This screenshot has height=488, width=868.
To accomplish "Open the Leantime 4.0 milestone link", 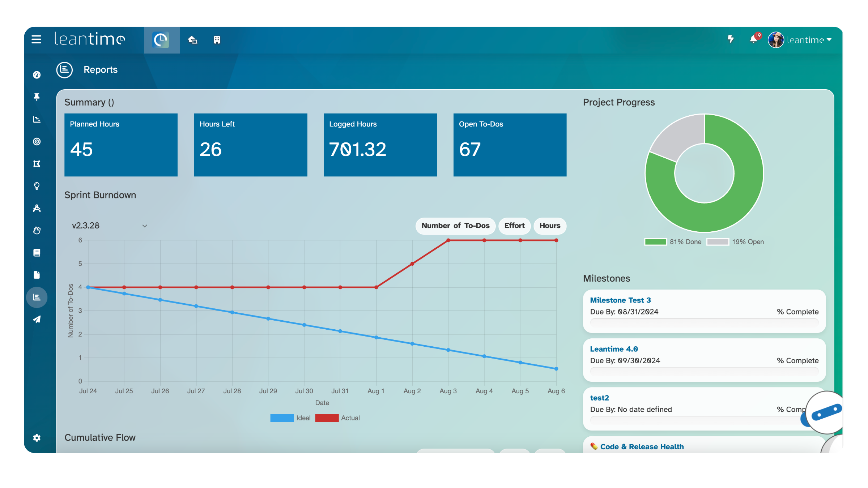I will [x=614, y=349].
